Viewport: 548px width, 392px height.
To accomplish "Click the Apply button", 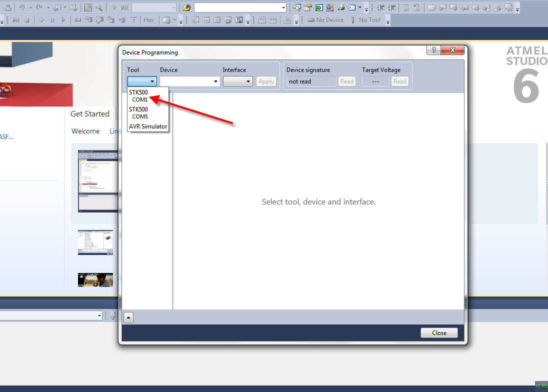I will pyautogui.click(x=266, y=81).
